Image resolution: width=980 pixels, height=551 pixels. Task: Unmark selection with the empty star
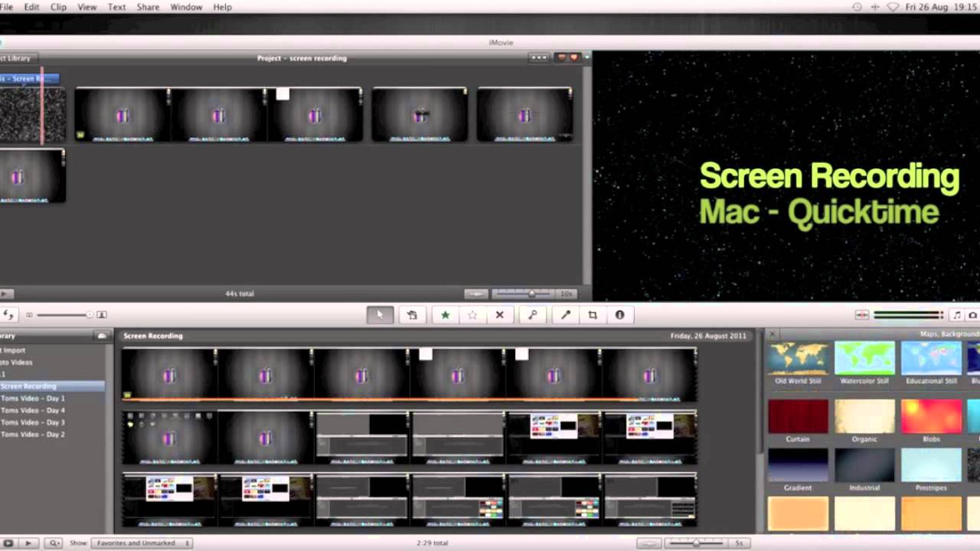pos(472,315)
